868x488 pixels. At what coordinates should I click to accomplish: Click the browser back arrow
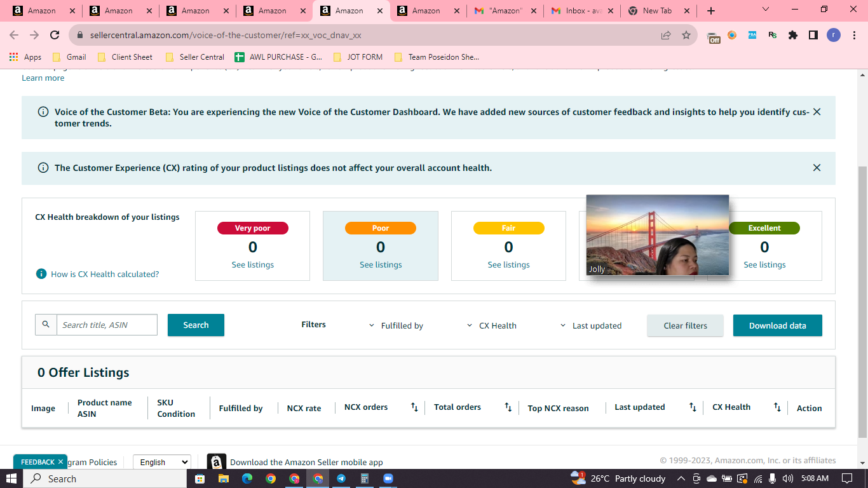(x=14, y=36)
